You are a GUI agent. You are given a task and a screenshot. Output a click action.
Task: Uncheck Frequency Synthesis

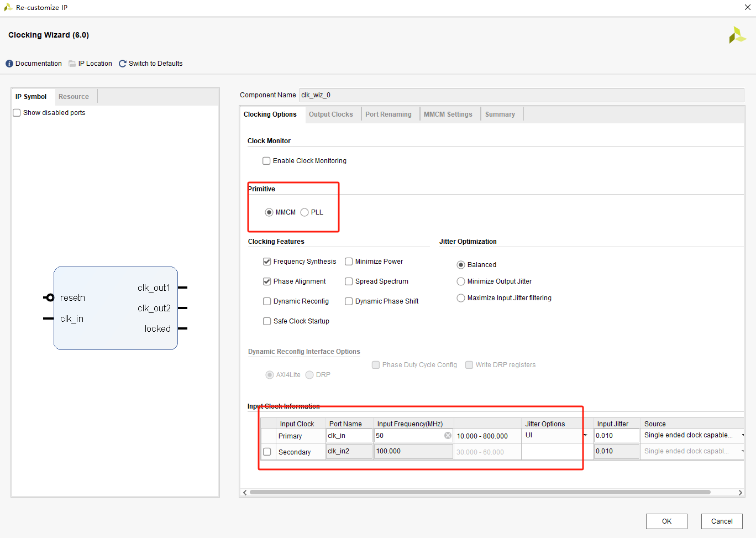click(267, 262)
